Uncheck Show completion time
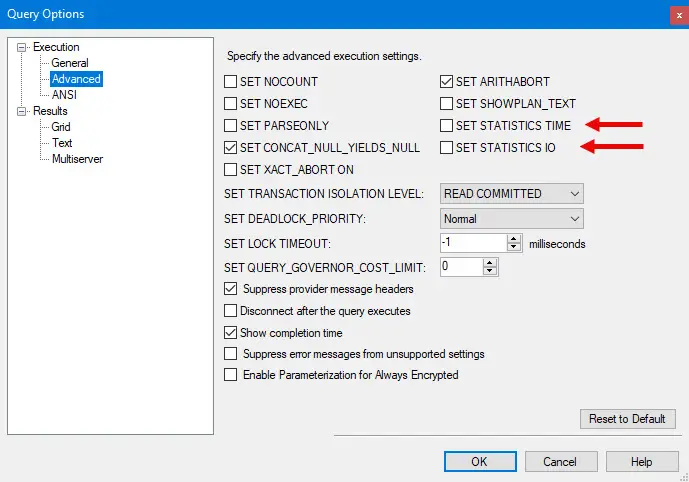This screenshot has width=689, height=482. point(232,333)
